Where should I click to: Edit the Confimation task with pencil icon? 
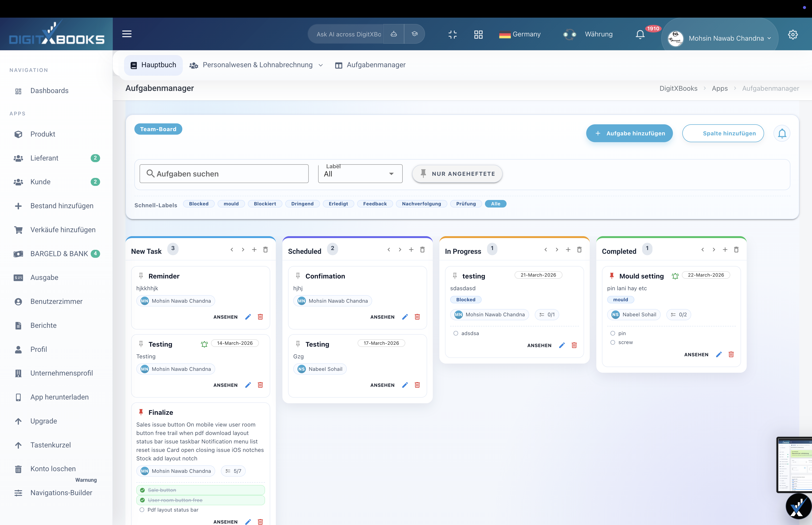tap(405, 317)
